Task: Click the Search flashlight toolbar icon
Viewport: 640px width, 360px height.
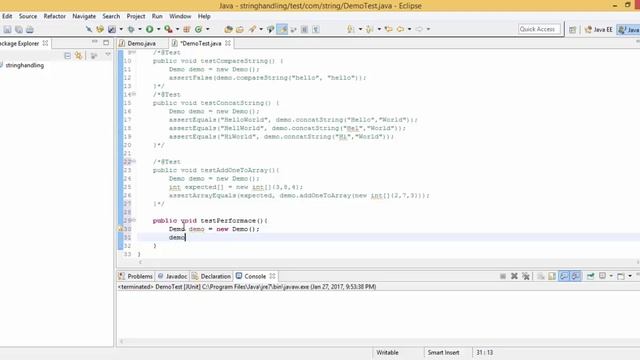Action: 253,29
